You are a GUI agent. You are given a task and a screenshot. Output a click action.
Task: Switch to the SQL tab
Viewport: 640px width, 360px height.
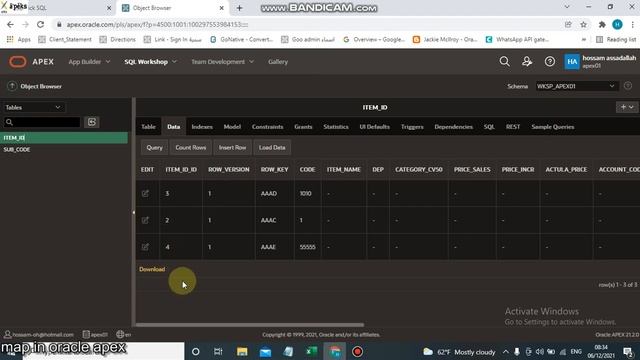[489, 127]
